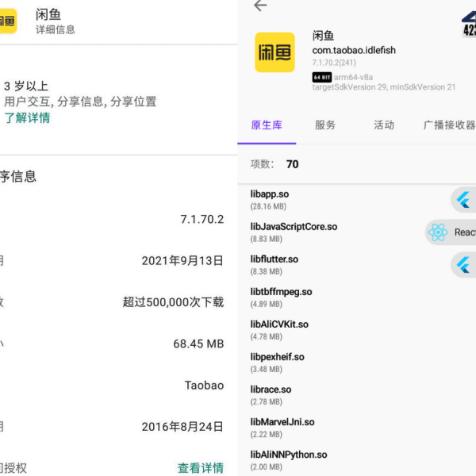Switch to the 服务 tab

325,125
